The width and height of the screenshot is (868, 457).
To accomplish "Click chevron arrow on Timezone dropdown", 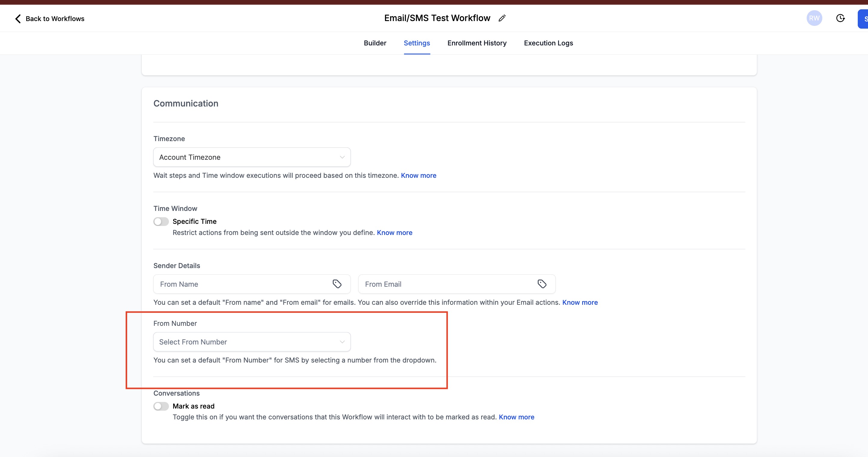I will [x=342, y=157].
